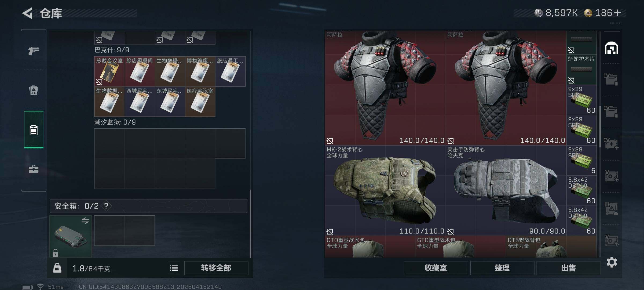Select the 总裁会议室 gold keycard
Image resolution: width=644 pixels, height=290 pixels.
[x=109, y=71]
